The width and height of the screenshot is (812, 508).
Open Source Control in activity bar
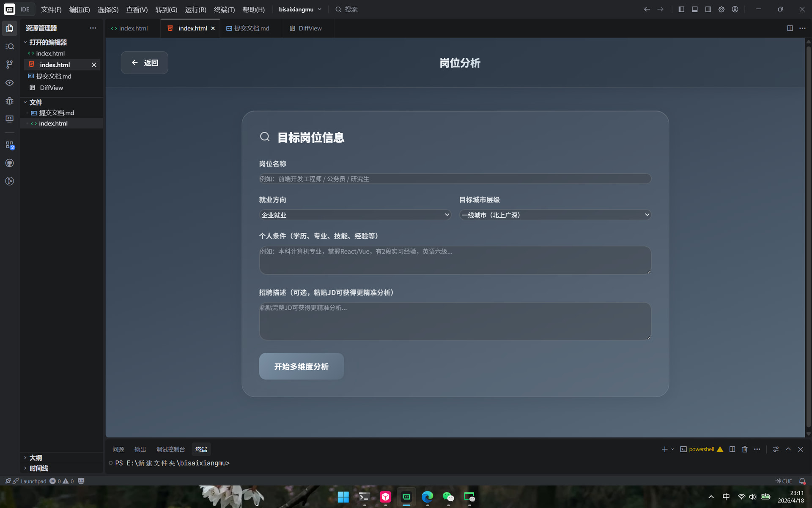pyautogui.click(x=9, y=64)
